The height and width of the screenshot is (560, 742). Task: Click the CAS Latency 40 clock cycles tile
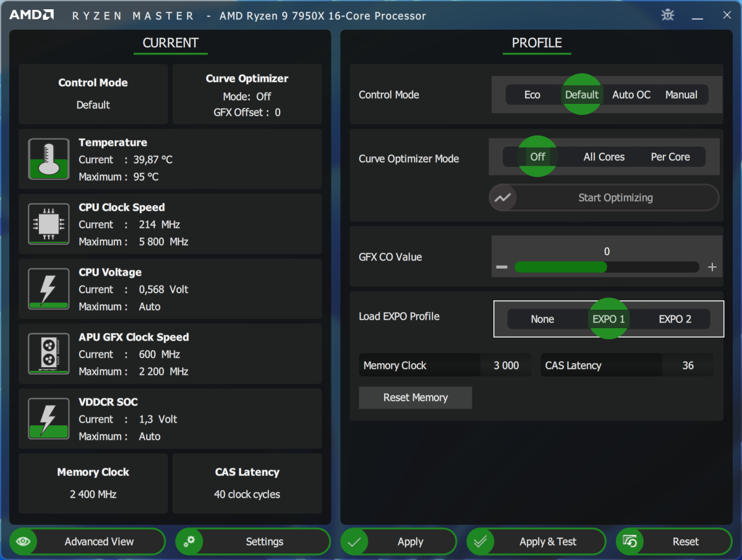pos(247,483)
